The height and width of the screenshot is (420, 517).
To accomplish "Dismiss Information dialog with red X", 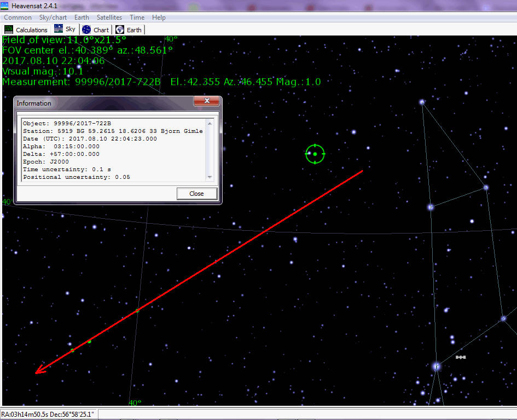I will [207, 101].
